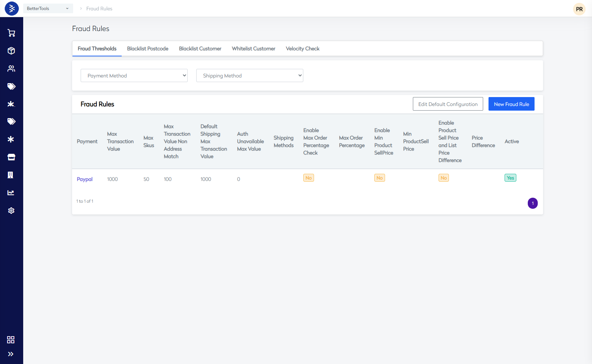
Task: Open the users sidebar icon
Action: tap(11, 69)
